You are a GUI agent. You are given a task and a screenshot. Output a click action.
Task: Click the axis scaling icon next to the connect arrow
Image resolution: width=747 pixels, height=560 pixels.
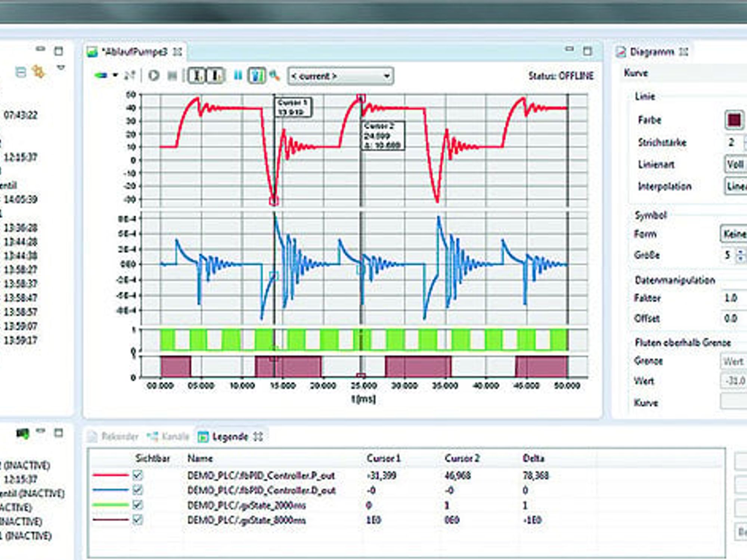(129, 76)
